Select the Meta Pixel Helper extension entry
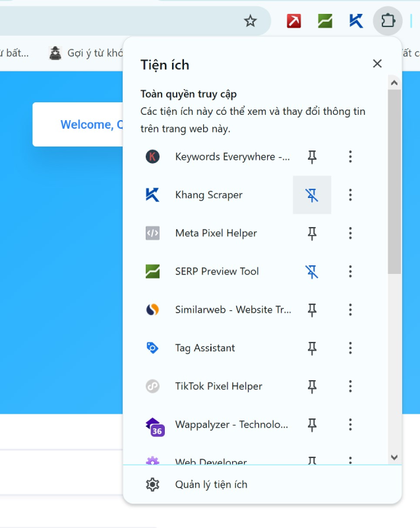420x528 pixels. (x=216, y=233)
